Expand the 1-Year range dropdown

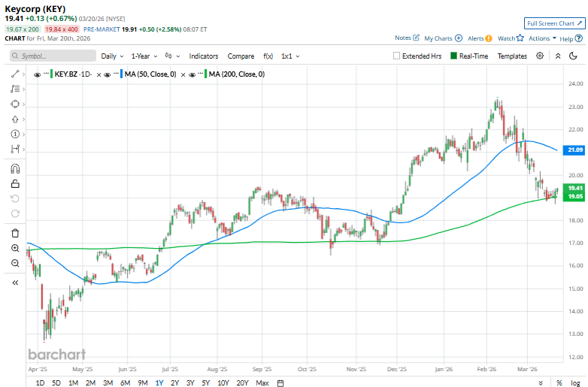pos(144,56)
